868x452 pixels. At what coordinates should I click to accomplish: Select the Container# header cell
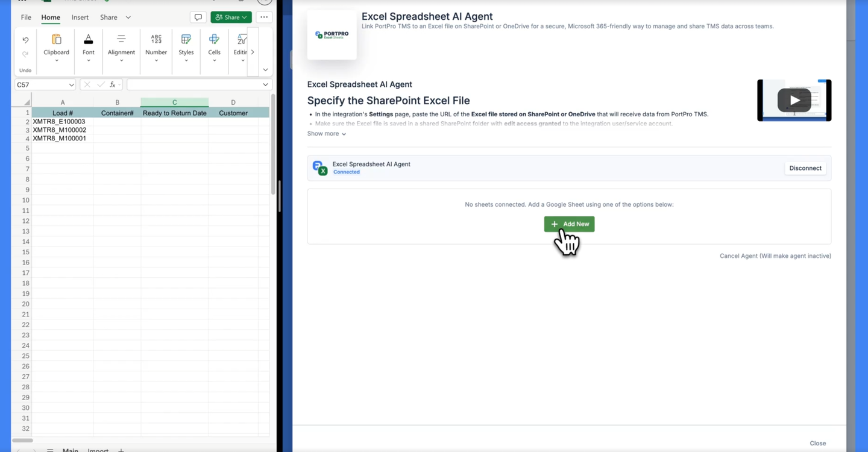(117, 113)
